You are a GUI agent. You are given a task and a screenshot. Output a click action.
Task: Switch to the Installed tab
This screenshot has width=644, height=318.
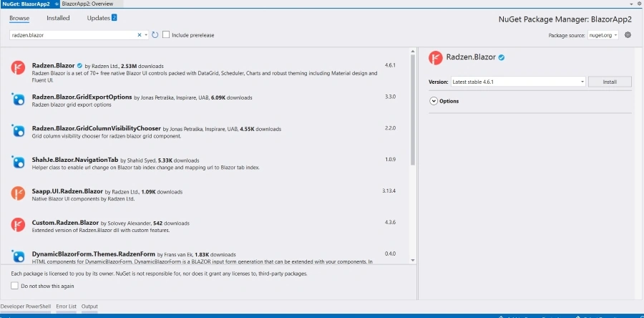coord(58,18)
